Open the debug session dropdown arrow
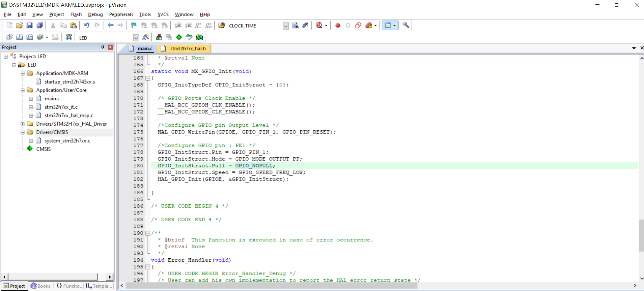The height and width of the screenshot is (291, 644). point(326,26)
